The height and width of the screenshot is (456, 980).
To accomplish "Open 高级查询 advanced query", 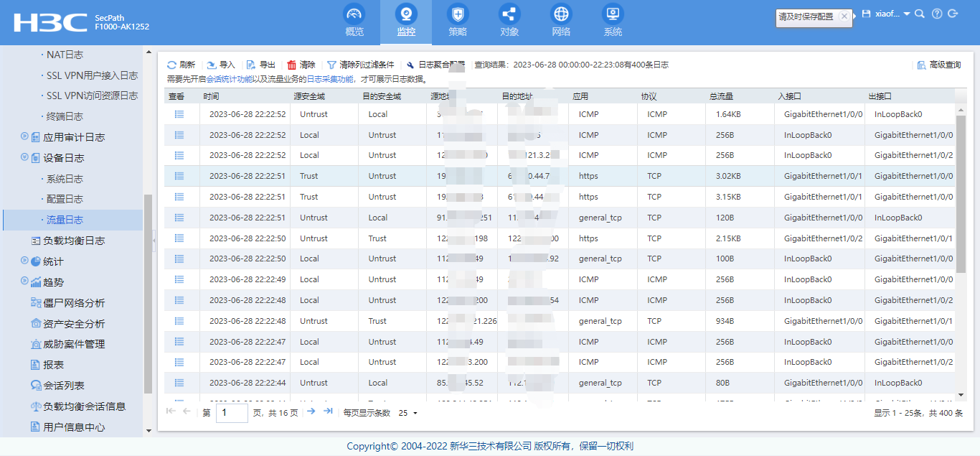I will pos(938,65).
